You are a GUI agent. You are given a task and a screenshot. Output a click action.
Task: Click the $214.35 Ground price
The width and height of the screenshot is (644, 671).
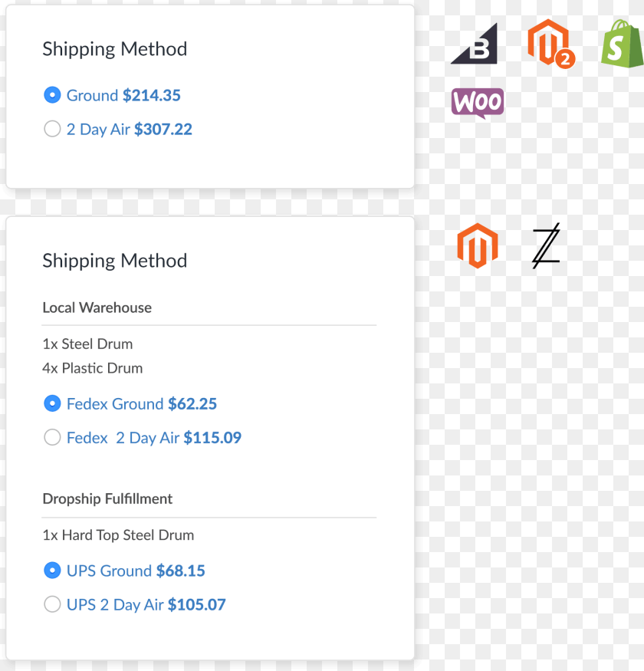(x=152, y=95)
